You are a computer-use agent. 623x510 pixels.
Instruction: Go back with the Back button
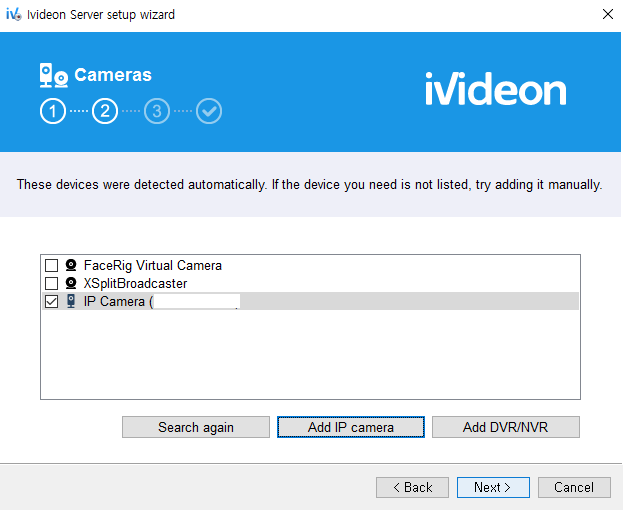(x=412, y=487)
